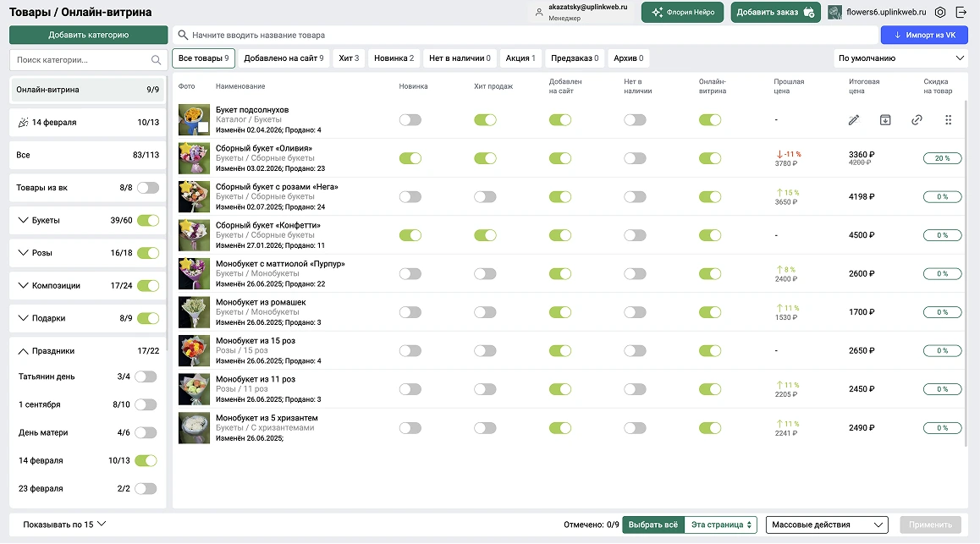Open settings gear icon in header
The image size is (980, 544).
[x=940, y=13]
